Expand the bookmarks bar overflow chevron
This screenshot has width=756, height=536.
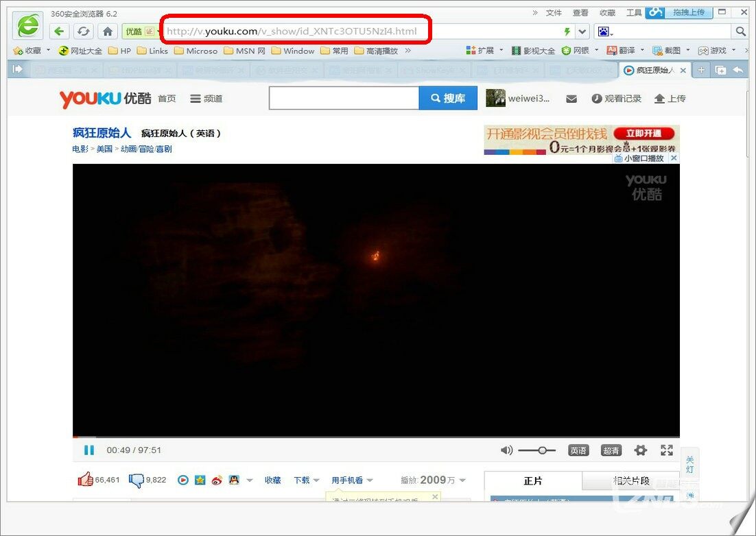coord(408,50)
